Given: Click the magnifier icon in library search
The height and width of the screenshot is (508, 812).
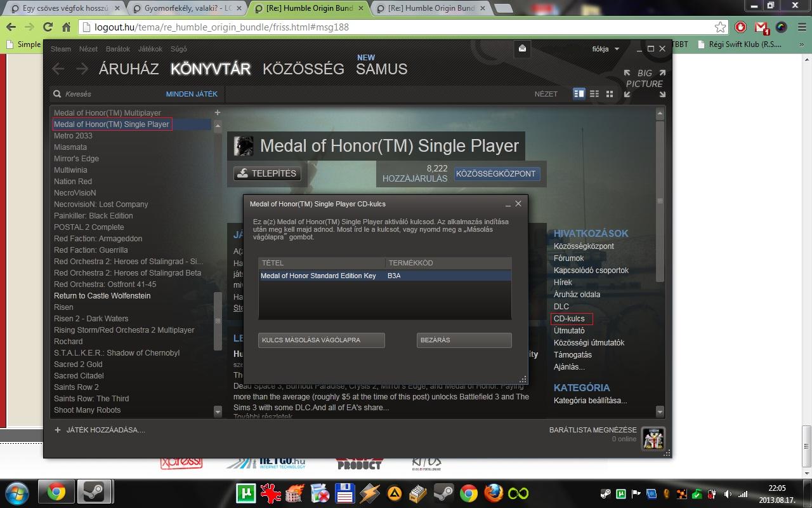Looking at the screenshot, I should coord(58,94).
